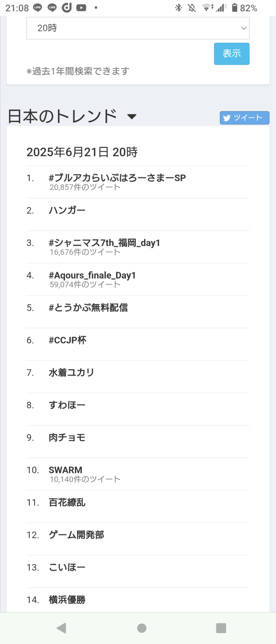
Task: Open trend #シャニマス7th_福岡_day1
Action: tap(104, 243)
